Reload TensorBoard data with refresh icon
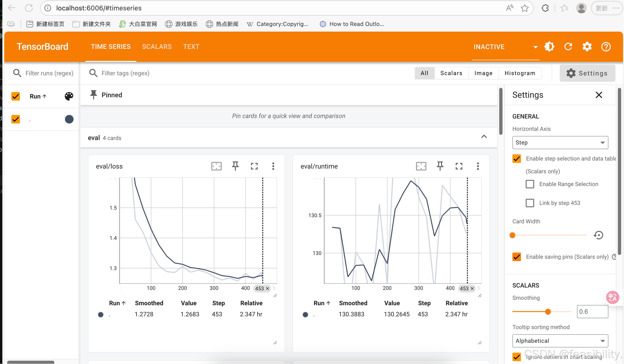The width and height of the screenshot is (624, 364). pyautogui.click(x=568, y=47)
